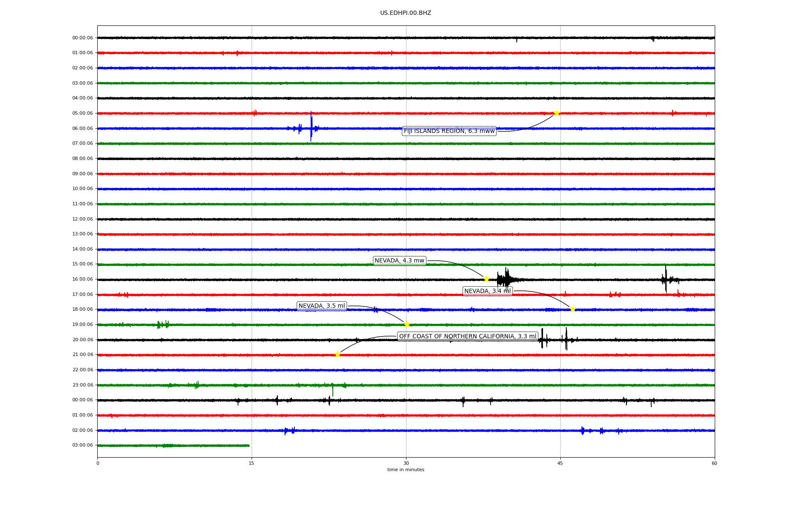The width and height of the screenshot is (812, 508).
Task: Click the star marker for Nevada 3.5 ml
Action: pos(407,324)
